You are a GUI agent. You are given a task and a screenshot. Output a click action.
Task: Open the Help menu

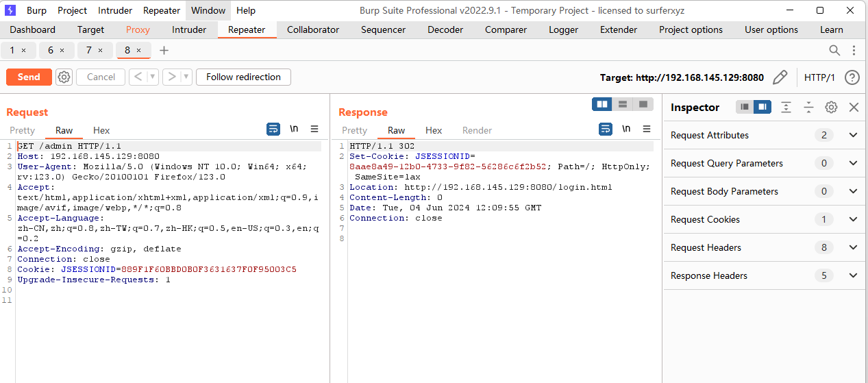[x=246, y=10]
